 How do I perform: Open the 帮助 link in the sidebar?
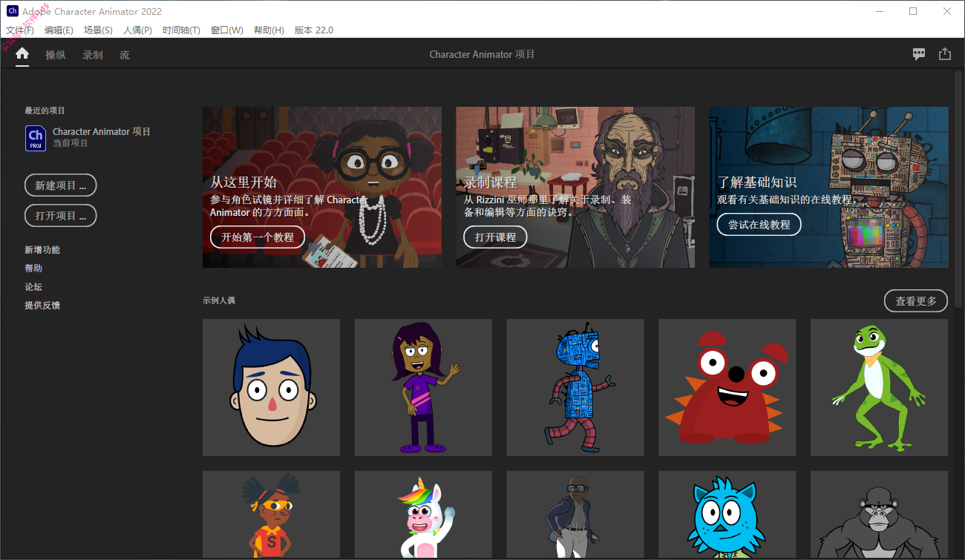tap(33, 269)
